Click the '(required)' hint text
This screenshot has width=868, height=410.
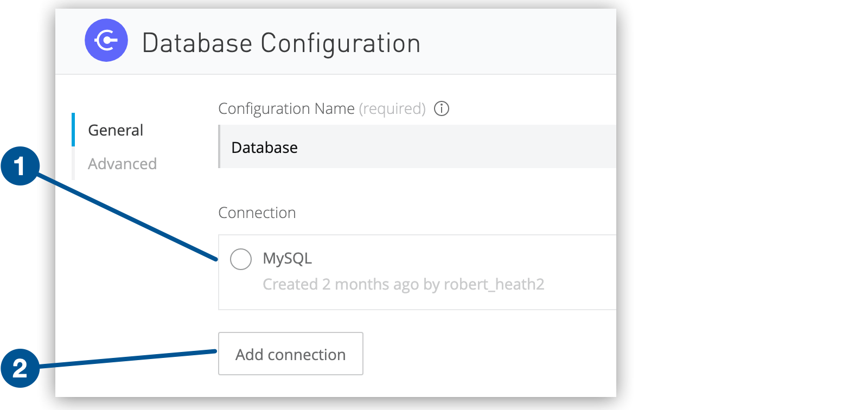click(392, 108)
